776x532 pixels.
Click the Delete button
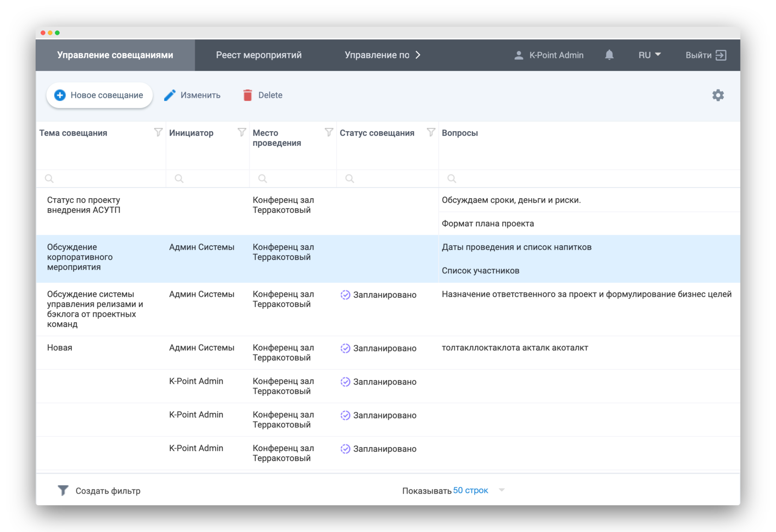(x=262, y=95)
